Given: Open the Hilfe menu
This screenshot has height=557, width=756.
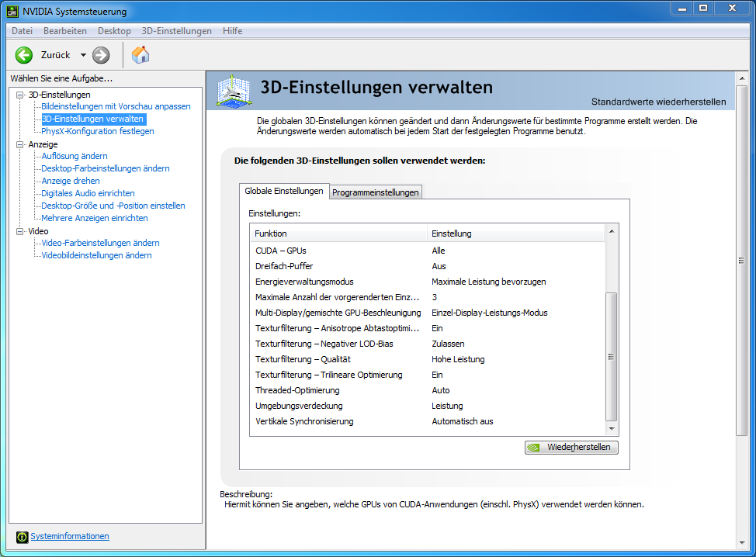Looking at the screenshot, I should pyautogui.click(x=232, y=31).
